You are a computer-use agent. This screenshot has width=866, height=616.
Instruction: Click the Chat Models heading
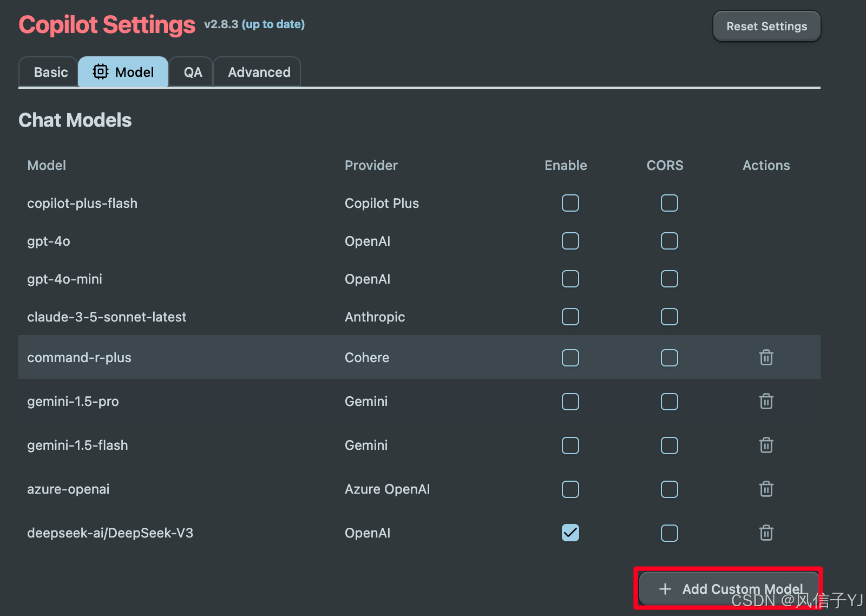(x=75, y=120)
